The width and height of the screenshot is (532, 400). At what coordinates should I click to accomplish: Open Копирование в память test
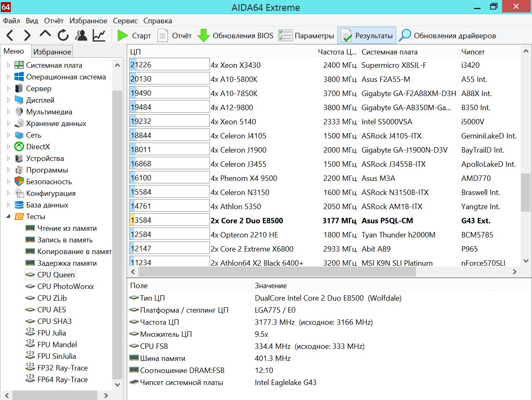tap(69, 252)
